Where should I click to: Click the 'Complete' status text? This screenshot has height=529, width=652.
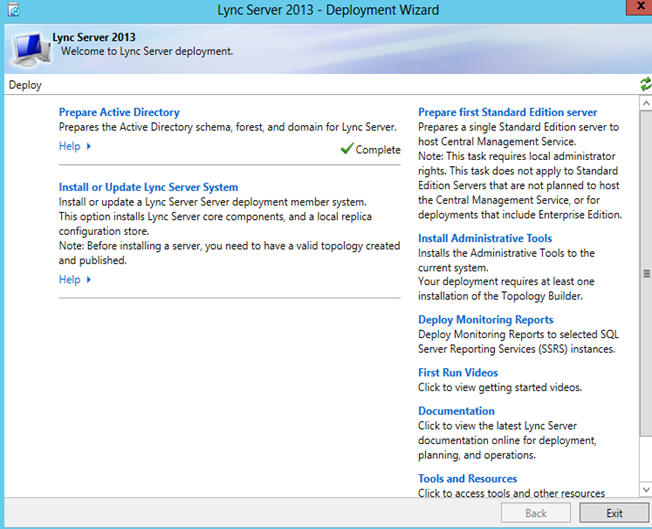point(378,150)
